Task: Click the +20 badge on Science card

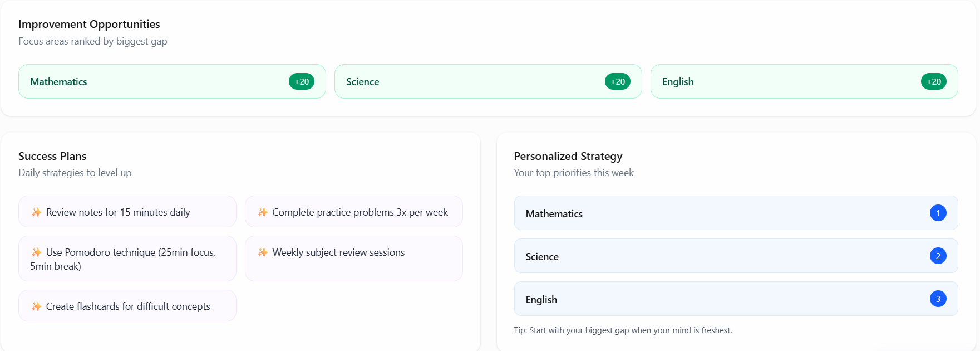Action: [x=618, y=81]
